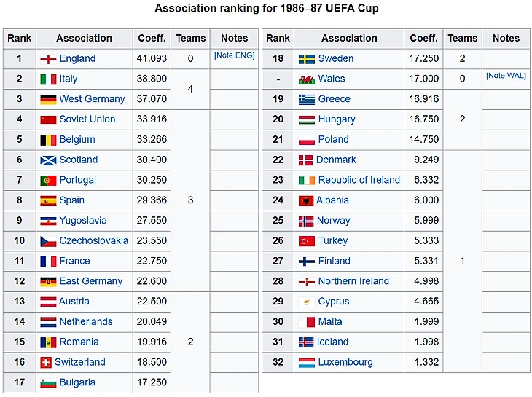
Task: Click the Albania flag icon
Action: tap(306, 200)
